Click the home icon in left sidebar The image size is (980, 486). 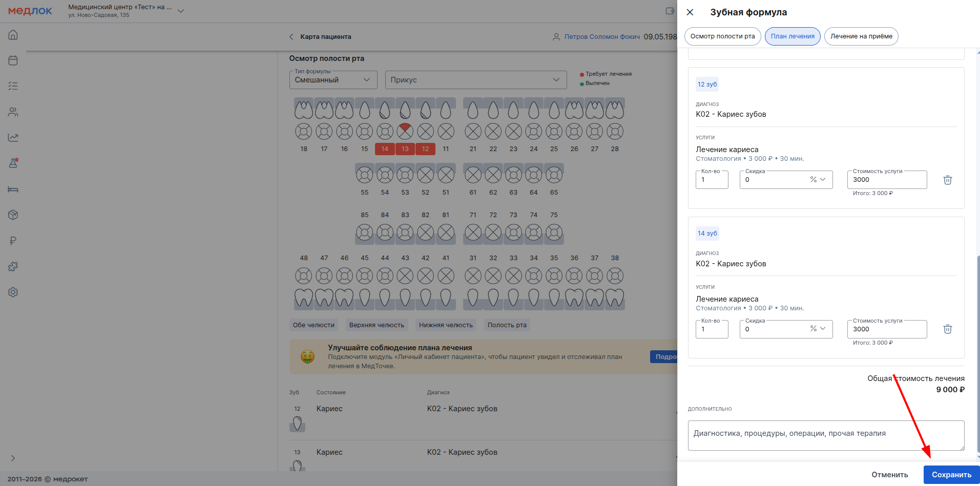(13, 35)
